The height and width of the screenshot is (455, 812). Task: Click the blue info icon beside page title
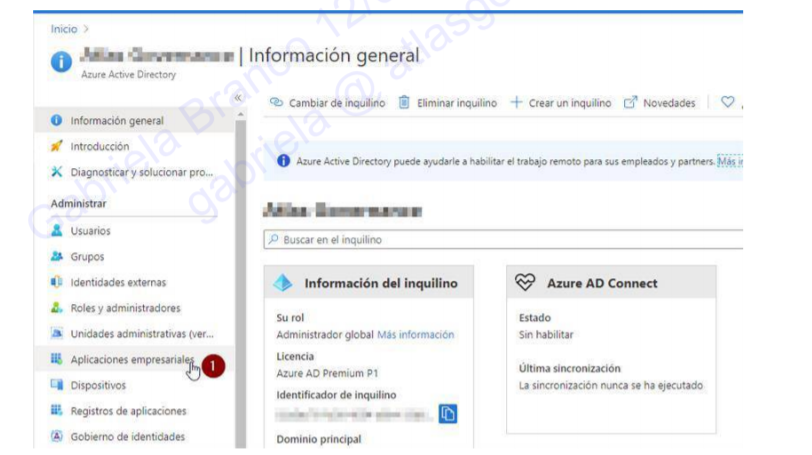pyautogui.click(x=61, y=62)
